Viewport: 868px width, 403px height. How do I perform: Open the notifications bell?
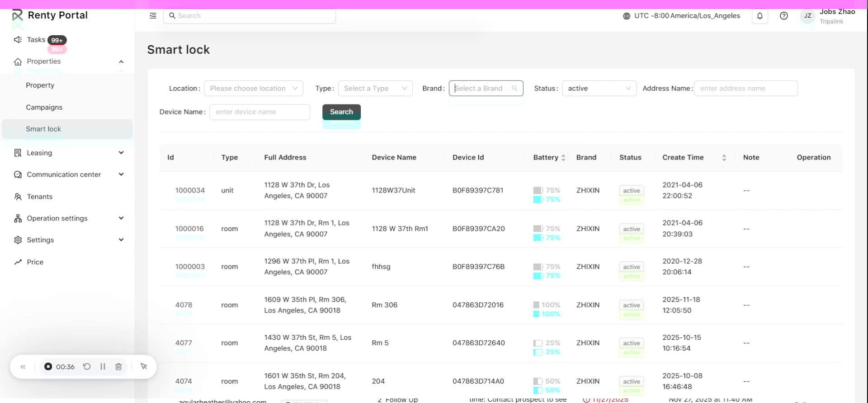[760, 16]
